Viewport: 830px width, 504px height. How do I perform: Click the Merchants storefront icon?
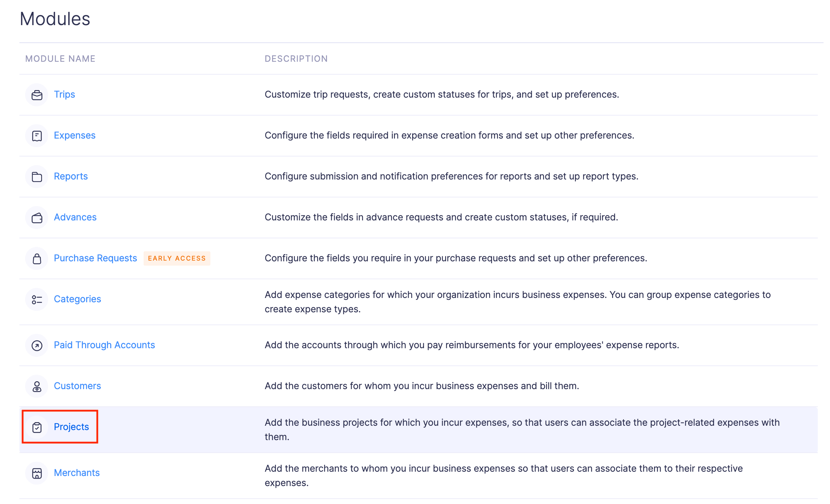pos(37,473)
